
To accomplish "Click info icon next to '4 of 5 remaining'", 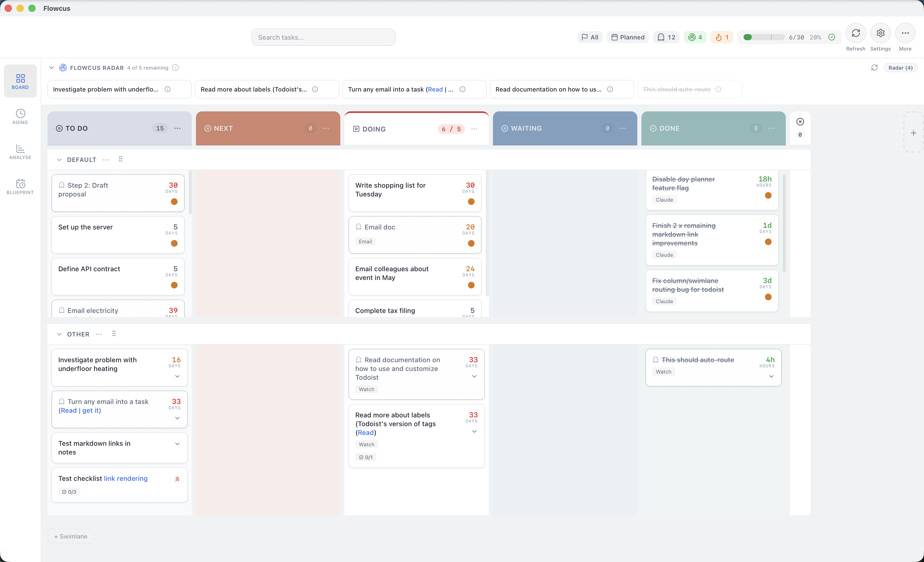I will 175,68.
